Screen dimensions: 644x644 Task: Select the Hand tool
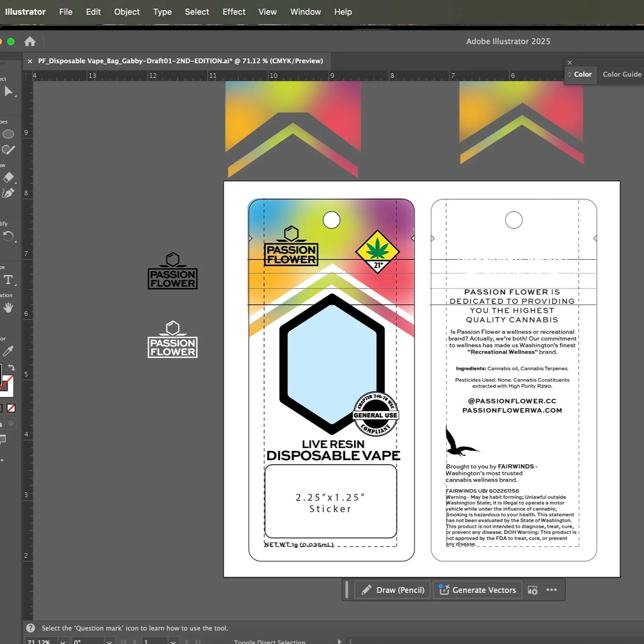(8, 308)
